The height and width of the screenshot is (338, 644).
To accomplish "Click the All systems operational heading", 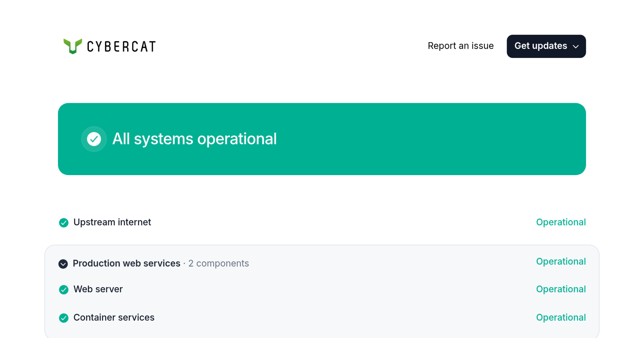I will click(x=194, y=139).
